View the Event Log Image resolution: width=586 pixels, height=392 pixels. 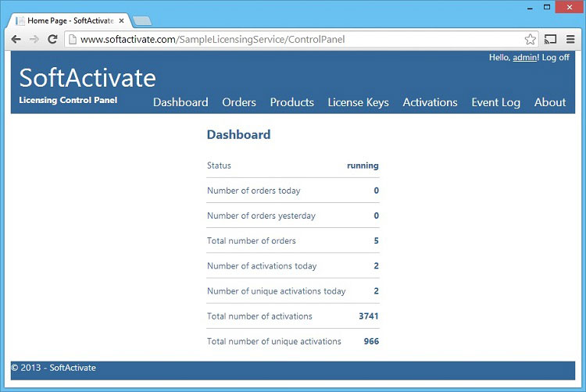[x=495, y=102]
